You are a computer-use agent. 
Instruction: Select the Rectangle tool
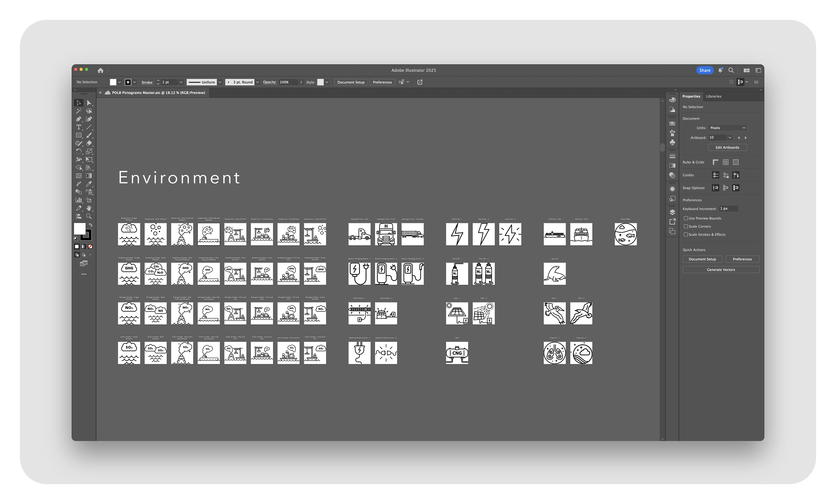(79, 135)
